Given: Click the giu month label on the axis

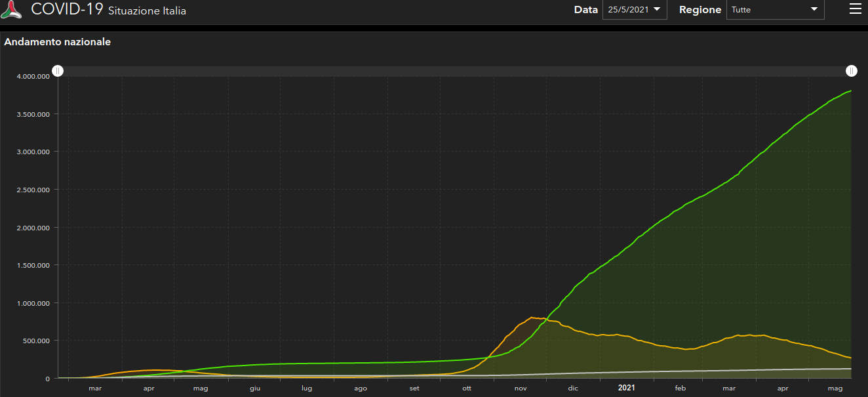Looking at the screenshot, I should click(254, 388).
